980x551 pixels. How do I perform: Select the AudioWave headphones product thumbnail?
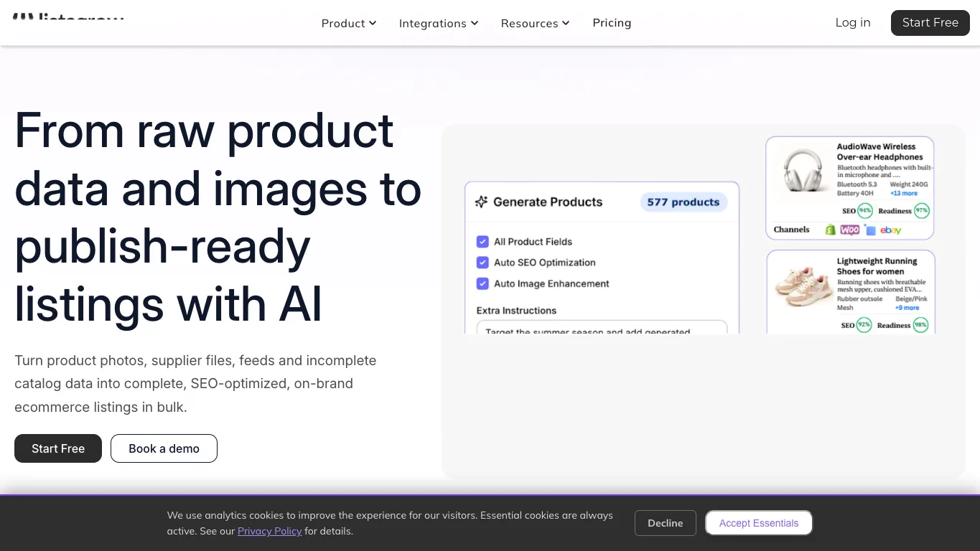[804, 171]
